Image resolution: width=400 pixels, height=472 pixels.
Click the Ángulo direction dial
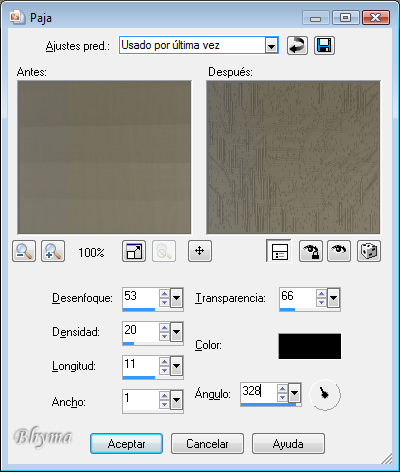click(325, 395)
